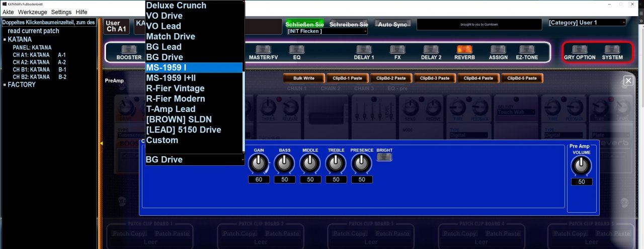Viewport: 644px width, 249px height.
Task: Click the Pre Amp VOLUME value field
Action: tap(581, 181)
